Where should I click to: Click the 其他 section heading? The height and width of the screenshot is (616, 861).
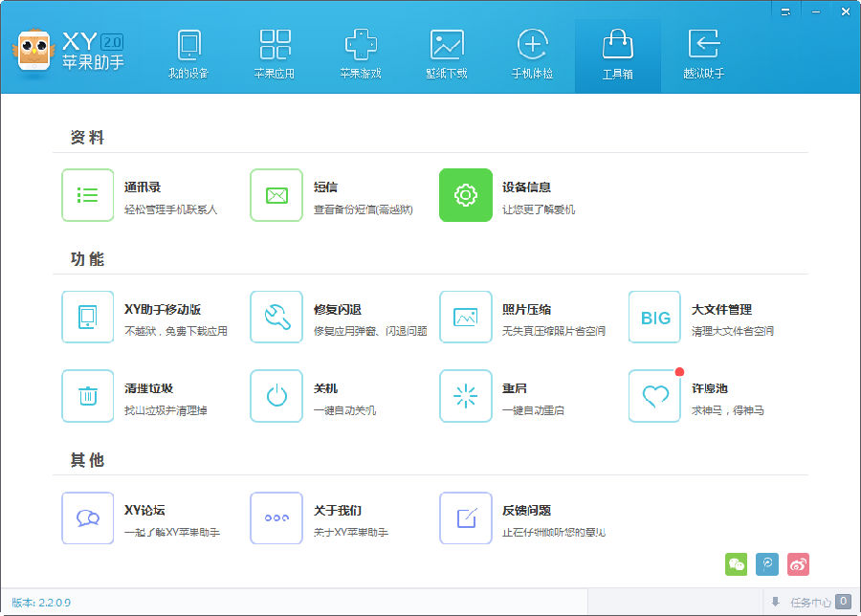87,460
